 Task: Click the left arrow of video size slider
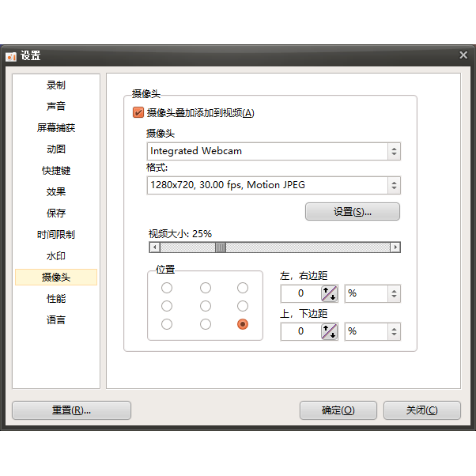[x=155, y=247]
